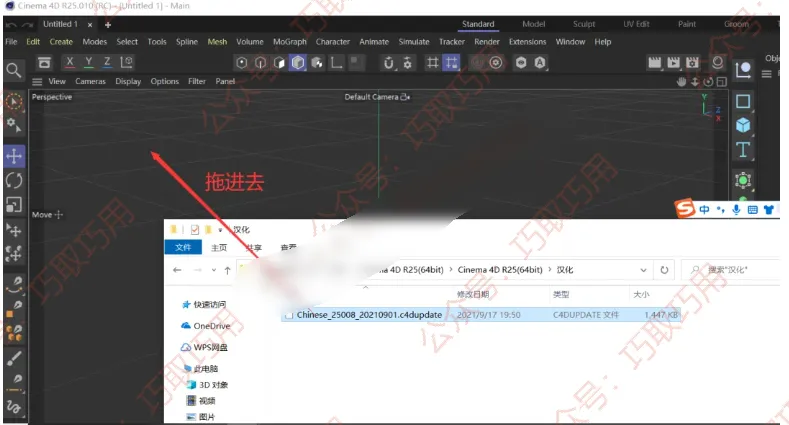Open 快速访问 in Explorer sidebar
This screenshot has height=425, width=789.
click(204, 304)
